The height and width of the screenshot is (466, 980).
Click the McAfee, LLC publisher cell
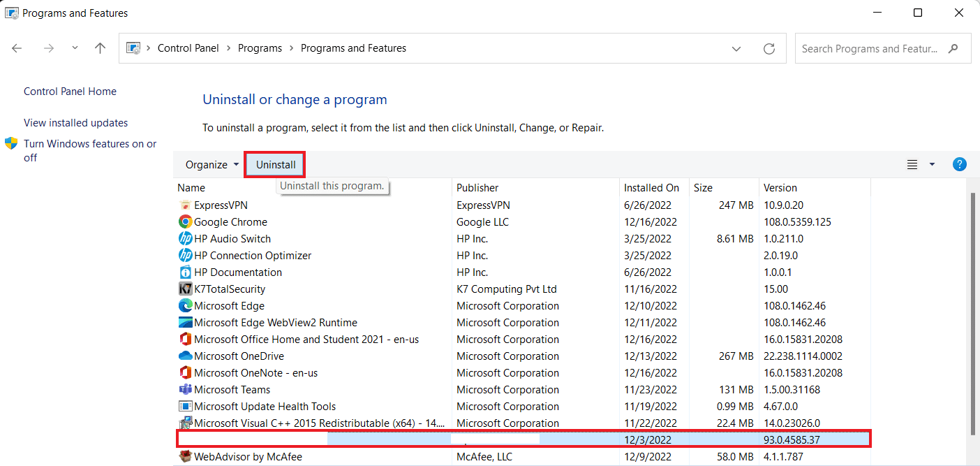coord(484,457)
